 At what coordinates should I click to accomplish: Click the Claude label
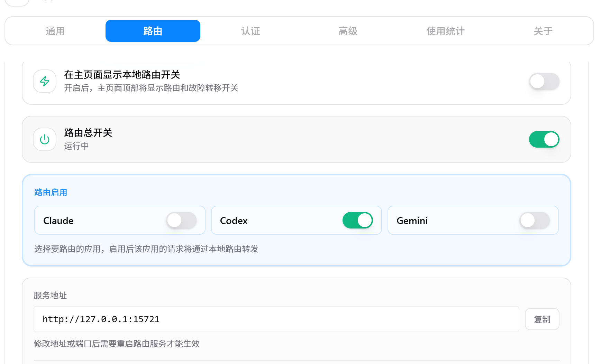pos(58,221)
